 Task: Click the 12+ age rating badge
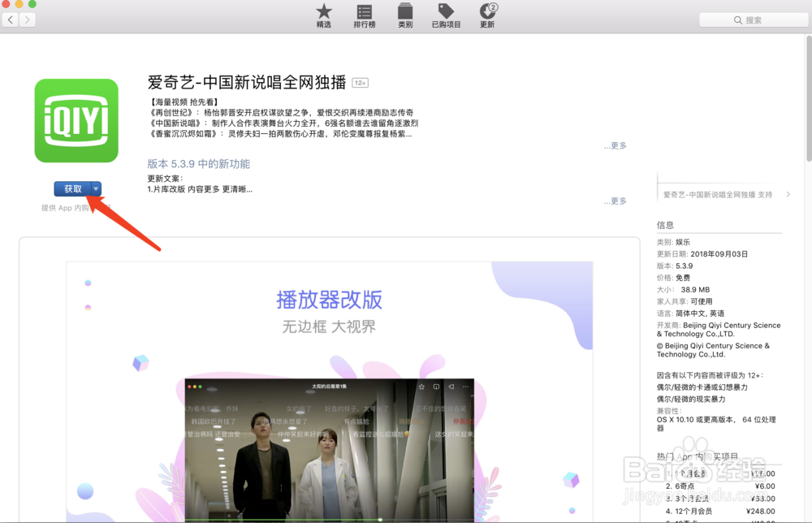[x=360, y=83]
